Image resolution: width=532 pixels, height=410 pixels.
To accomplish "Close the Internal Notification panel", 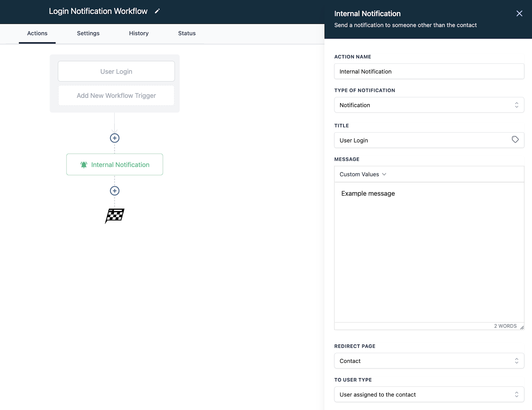I will tap(519, 13).
